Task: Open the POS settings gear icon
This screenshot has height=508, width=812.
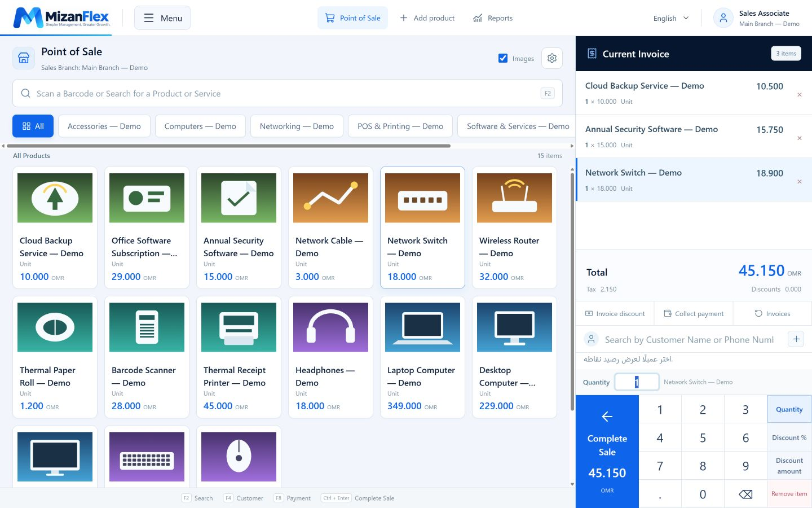Action: pyautogui.click(x=551, y=58)
